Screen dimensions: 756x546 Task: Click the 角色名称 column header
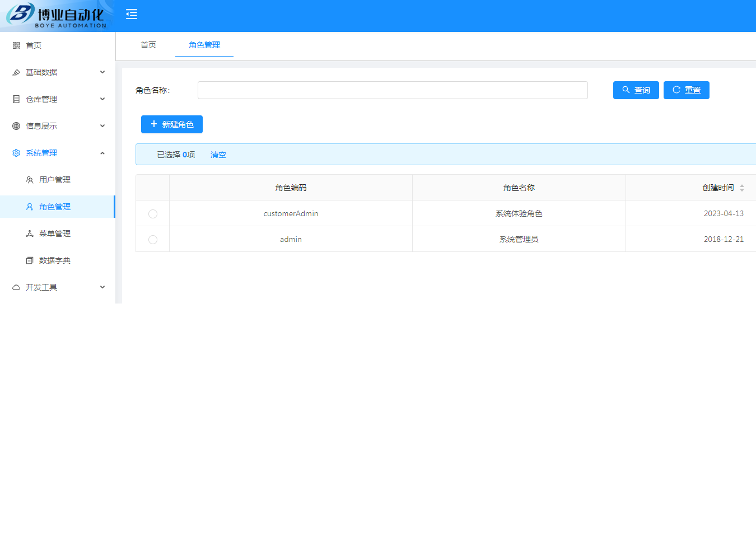(519, 188)
